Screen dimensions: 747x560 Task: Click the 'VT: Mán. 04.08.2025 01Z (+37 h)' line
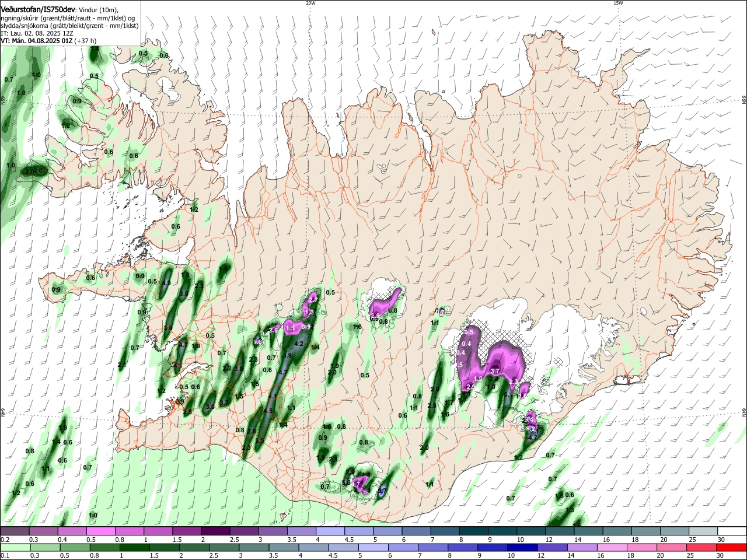pyautogui.click(x=48, y=41)
